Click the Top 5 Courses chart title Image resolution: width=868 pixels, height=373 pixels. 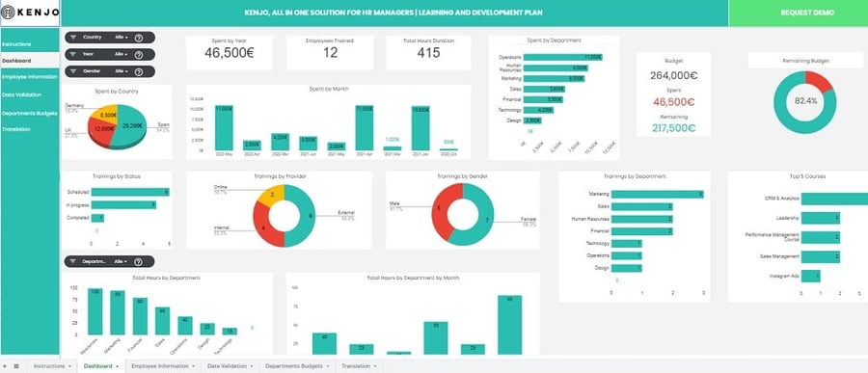808,176
